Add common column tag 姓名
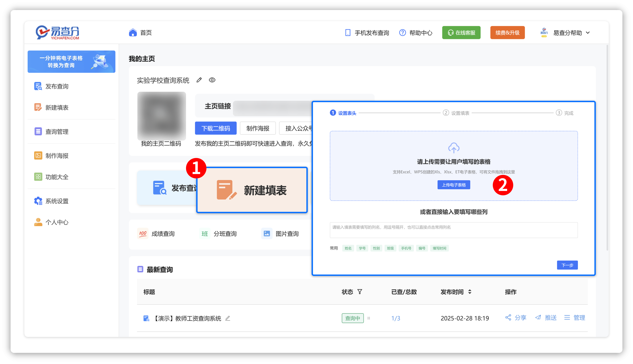 [x=348, y=248]
